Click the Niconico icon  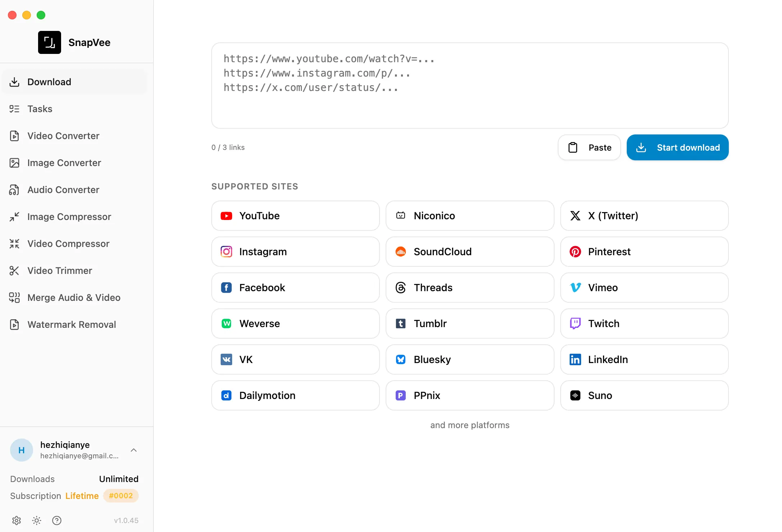(x=401, y=216)
